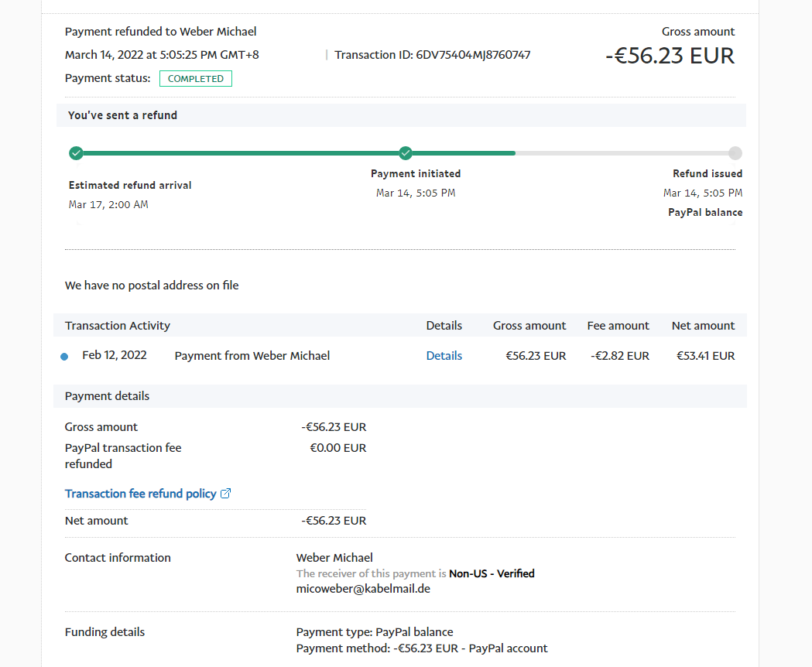The width and height of the screenshot is (812, 667).
Task: Click the external link icon beside refund policy
Action: 226,494
